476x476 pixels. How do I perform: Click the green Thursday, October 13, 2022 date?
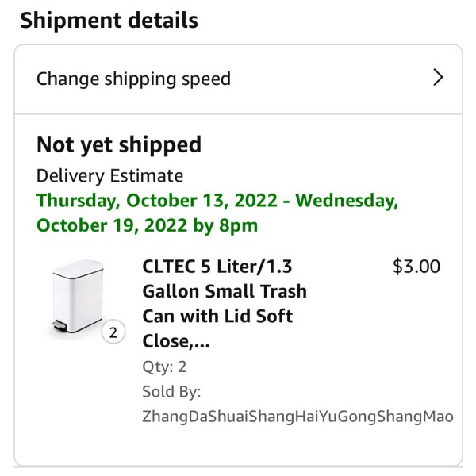coord(157,201)
